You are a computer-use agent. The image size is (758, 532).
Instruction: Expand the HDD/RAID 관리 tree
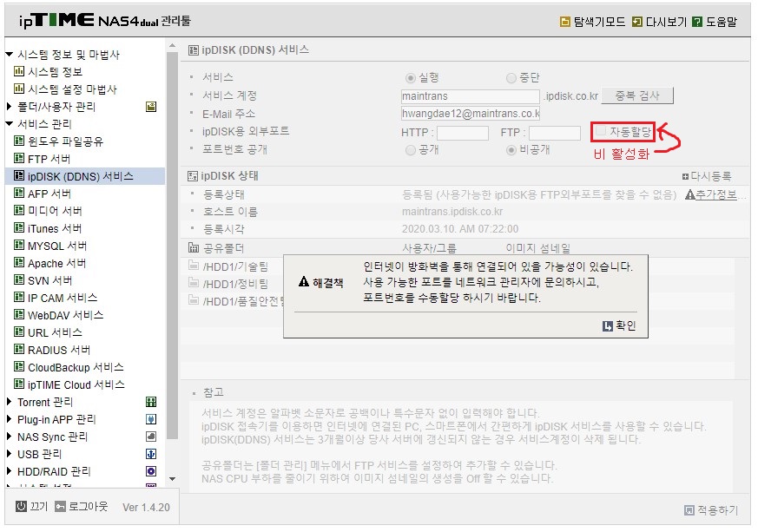[x=9, y=471]
